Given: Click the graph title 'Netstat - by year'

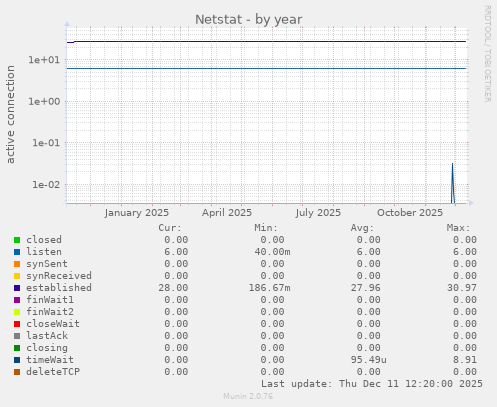Looking at the screenshot, I should [x=249, y=20].
